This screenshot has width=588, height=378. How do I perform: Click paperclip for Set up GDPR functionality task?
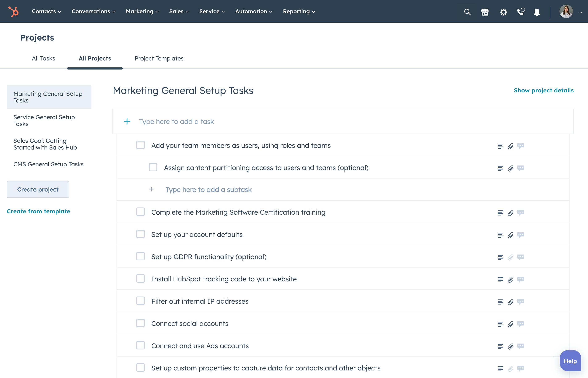pos(511,257)
